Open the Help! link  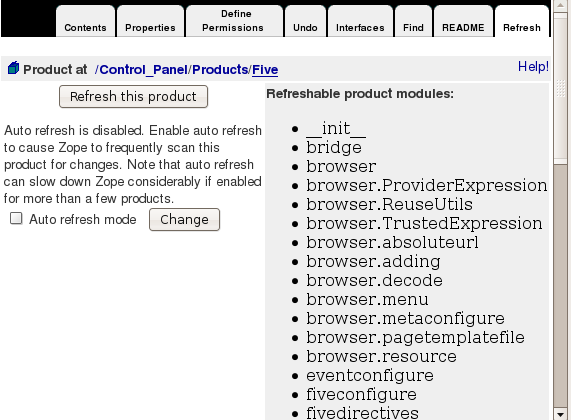coord(533,66)
